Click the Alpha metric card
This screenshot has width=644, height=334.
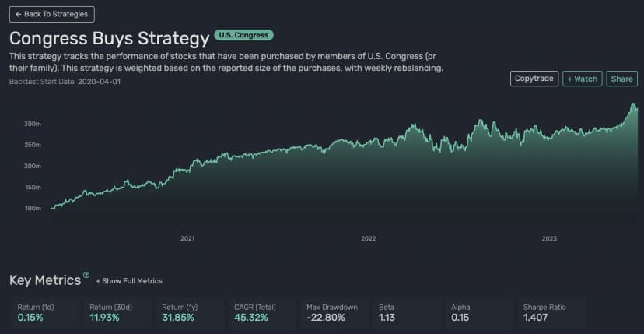pyautogui.click(x=478, y=313)
